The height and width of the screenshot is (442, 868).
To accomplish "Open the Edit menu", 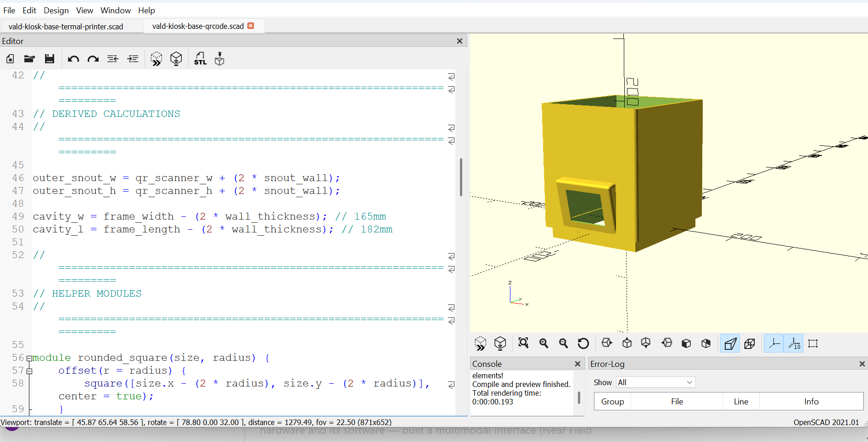I will [29, 10].
